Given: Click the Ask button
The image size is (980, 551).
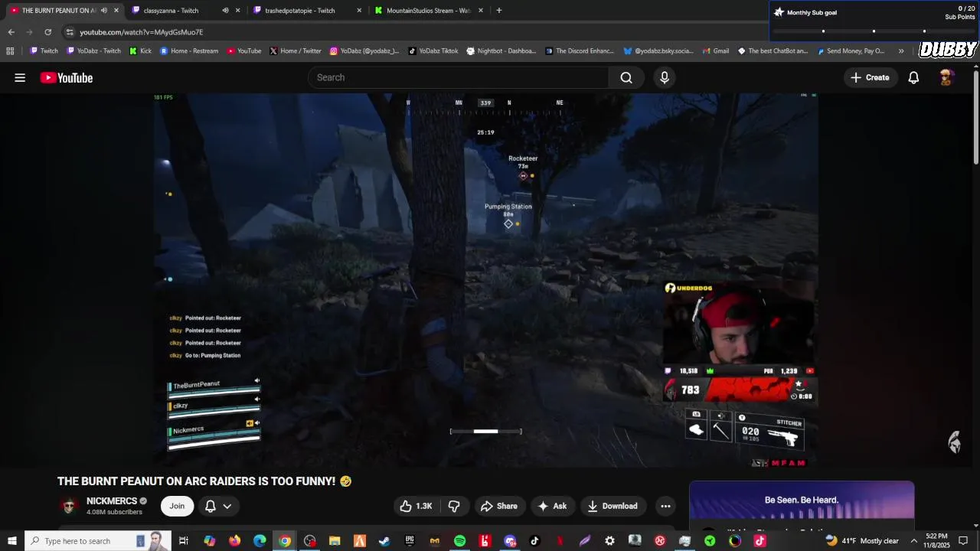Looking at the screenshot, I should pos(552,506).
